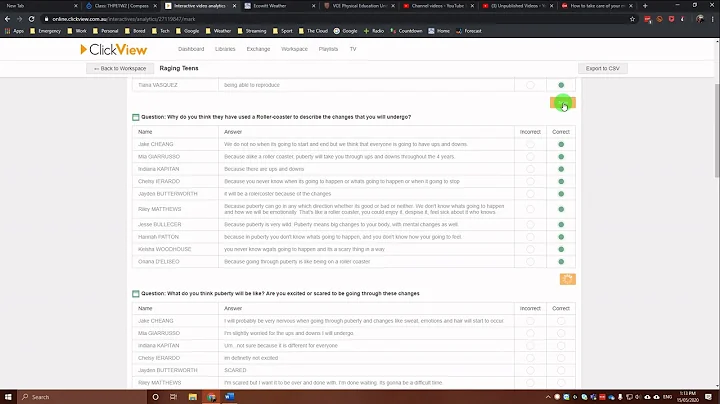Click the page vertical scrollbar thumb
Screen dimensions: 720x404
click(x=717, y=130)
